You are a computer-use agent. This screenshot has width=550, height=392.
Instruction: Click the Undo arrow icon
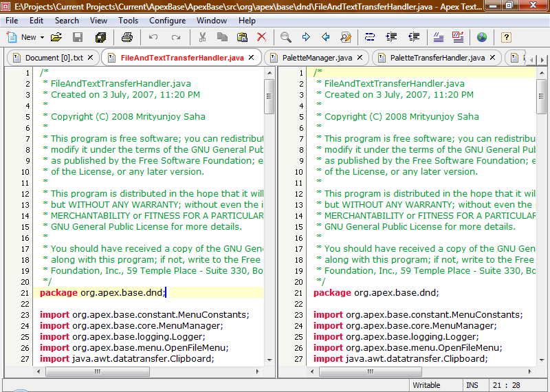click(x=153, y=37)
